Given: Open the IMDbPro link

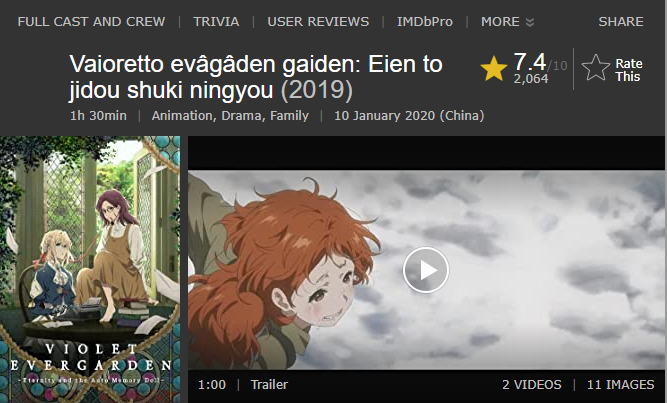Looking at the screenshot, I should [x=425, y=22].
